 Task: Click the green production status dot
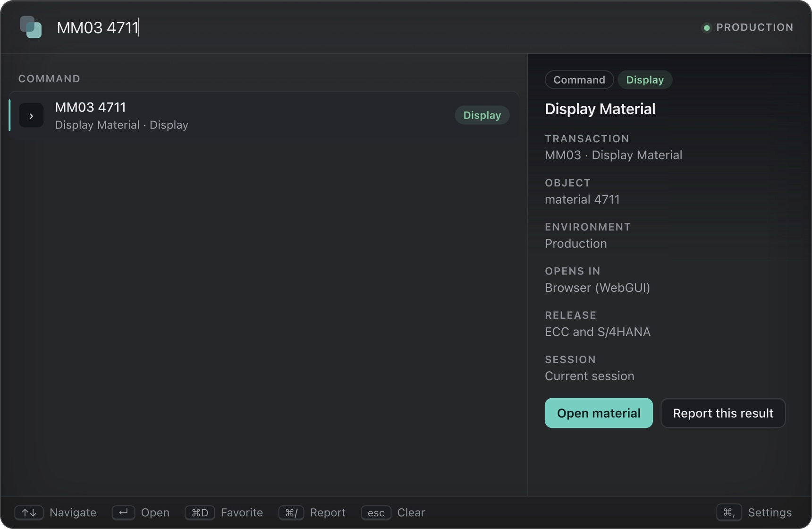click(x=706, y=28)
